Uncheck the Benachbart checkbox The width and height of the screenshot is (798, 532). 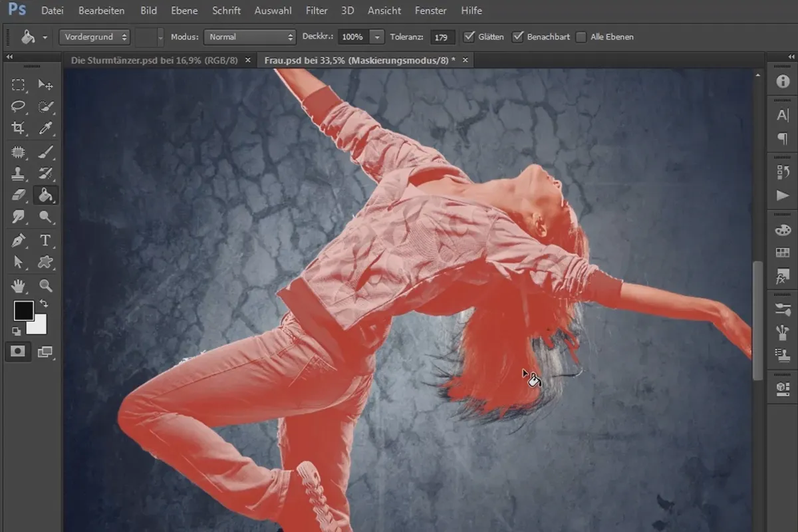click(x=518, y=37)
